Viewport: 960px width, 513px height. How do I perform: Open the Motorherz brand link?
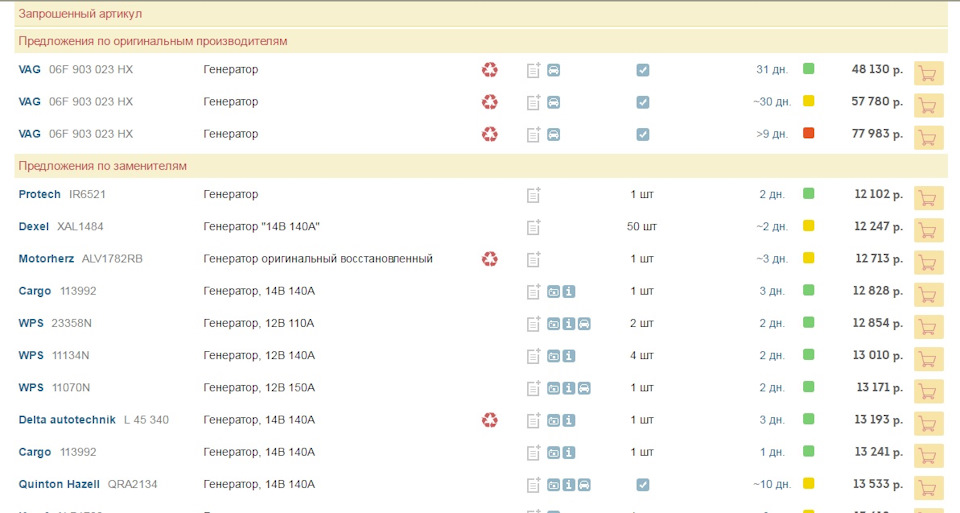point(46,258)
